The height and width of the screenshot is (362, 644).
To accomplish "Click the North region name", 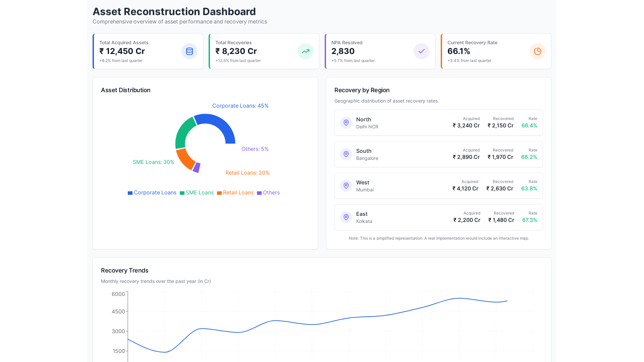I will click(364, 120).
